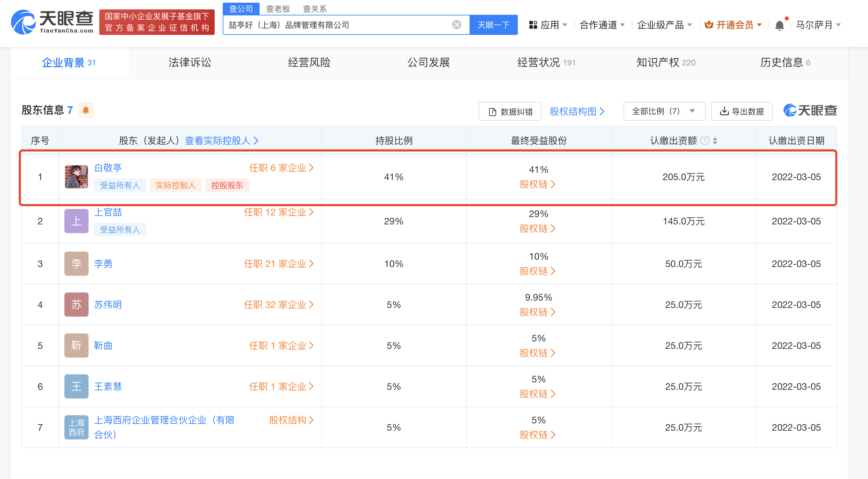The width and height of the screenshot is (868, 479).
Task: Open the 应用 grid menu
Action: pos(548,25)
